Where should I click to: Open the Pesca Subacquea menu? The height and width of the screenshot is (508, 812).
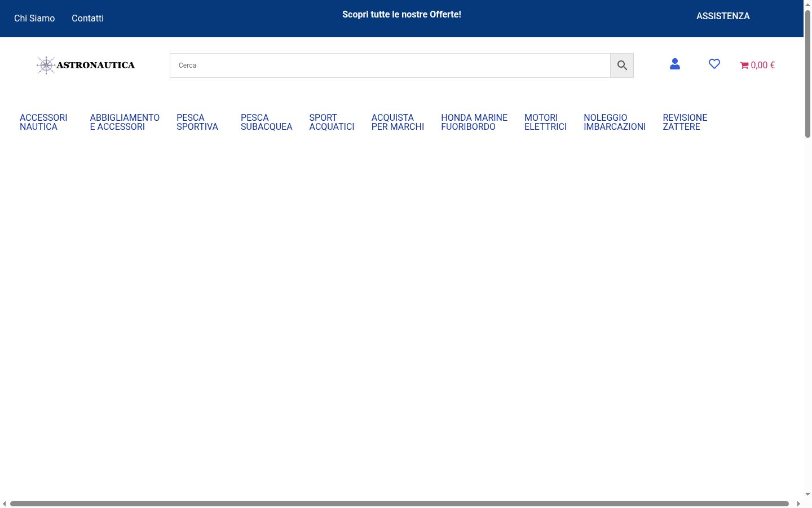tap(267, 122)
